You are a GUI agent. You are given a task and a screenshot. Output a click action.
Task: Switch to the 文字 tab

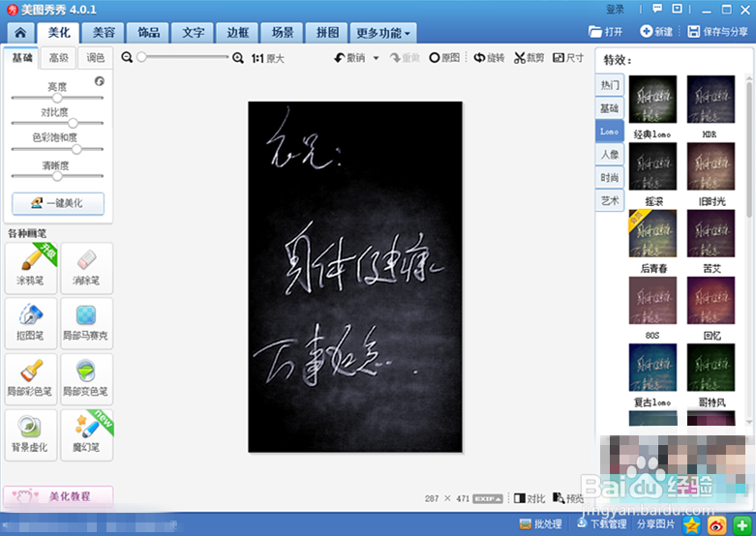point(194,33)
